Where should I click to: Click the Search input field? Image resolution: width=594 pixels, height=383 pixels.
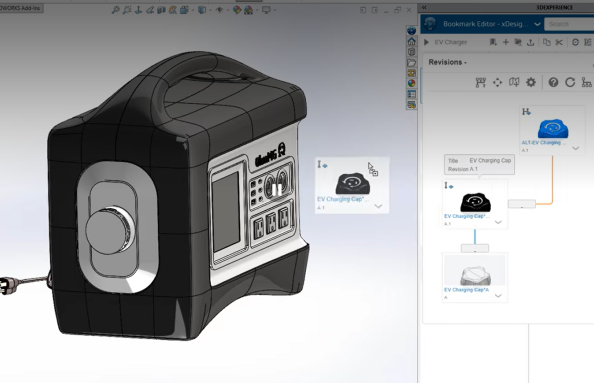569,24
